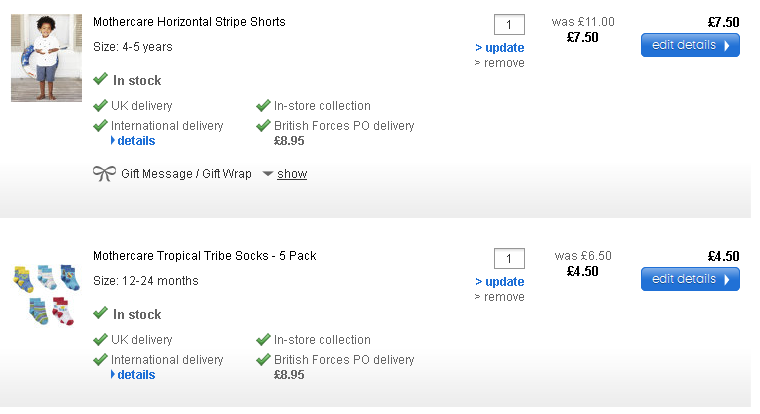Click shorts UK delivery green checkmark
The image size is (760, 414).
pyautogui.click(x=100, y=106)
